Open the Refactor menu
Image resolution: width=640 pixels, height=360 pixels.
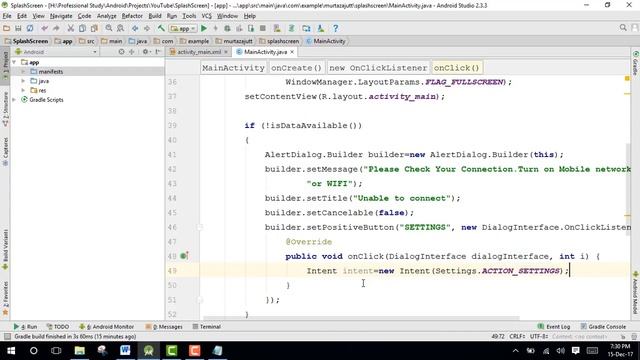pos(132,16)
